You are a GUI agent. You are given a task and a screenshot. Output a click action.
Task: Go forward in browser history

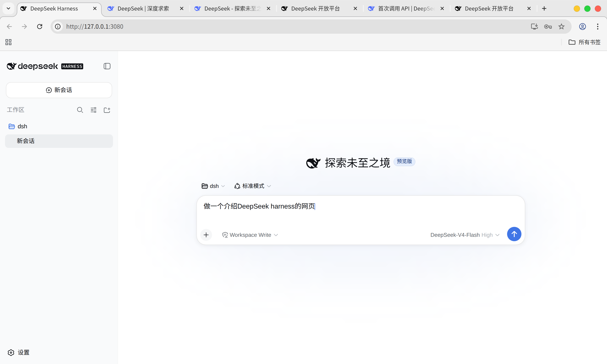tap(24, 27)
